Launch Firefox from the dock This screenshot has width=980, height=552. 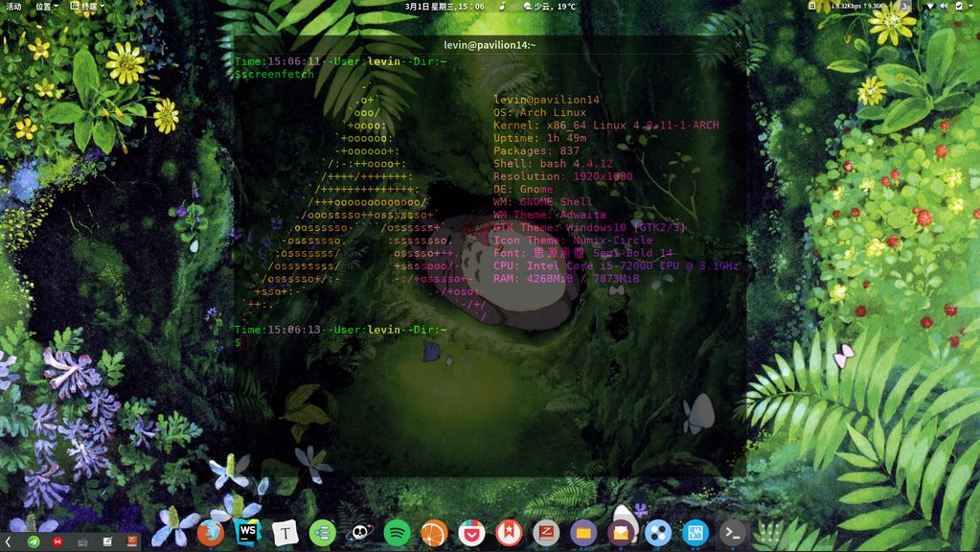[x=211, y=533]
